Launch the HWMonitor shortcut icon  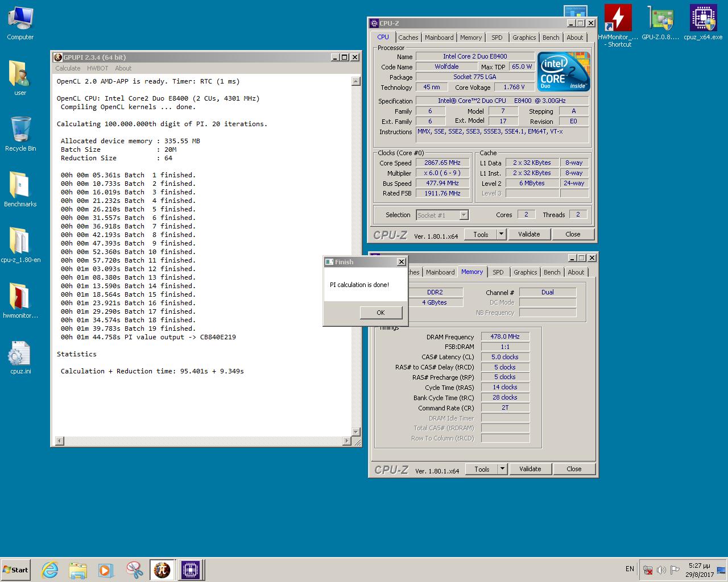click(618, 26)
